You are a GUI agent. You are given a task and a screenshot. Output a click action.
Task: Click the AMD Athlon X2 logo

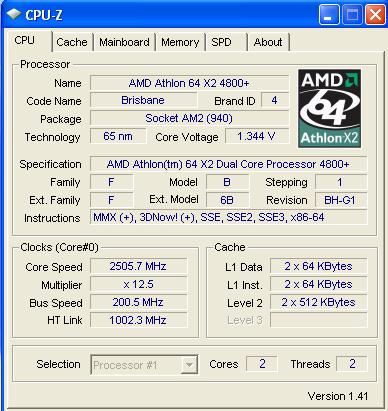(x=329, y=108)
